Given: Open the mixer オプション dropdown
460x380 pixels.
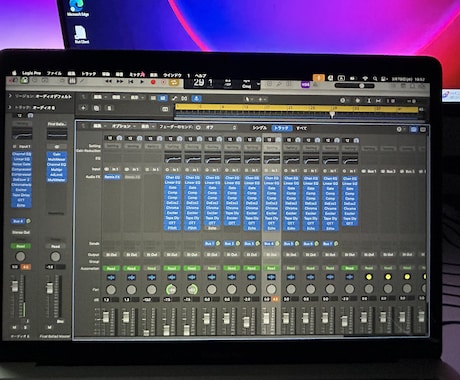Looking at the screenshot, I should click(123, 126).
